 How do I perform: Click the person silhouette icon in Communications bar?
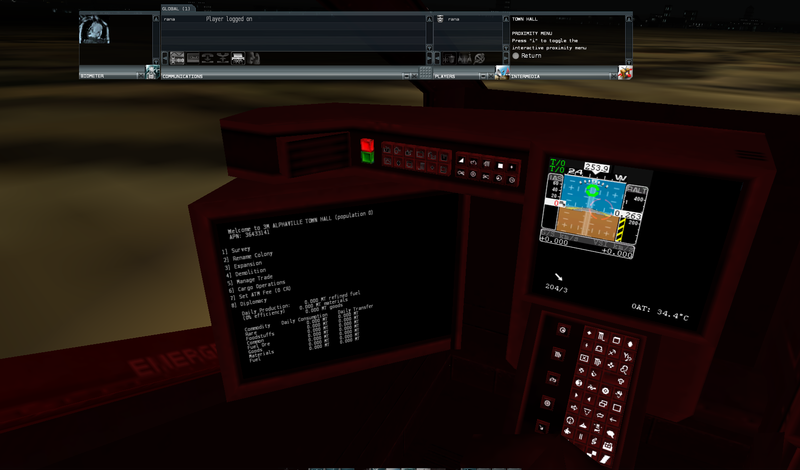253,58
